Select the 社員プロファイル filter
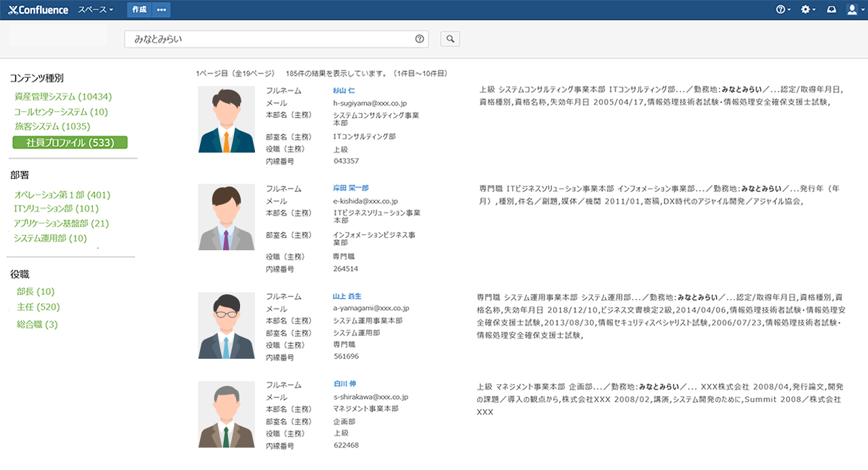Image resolution: width=868 pixels, height=470 pixels. tap(70, 142)
